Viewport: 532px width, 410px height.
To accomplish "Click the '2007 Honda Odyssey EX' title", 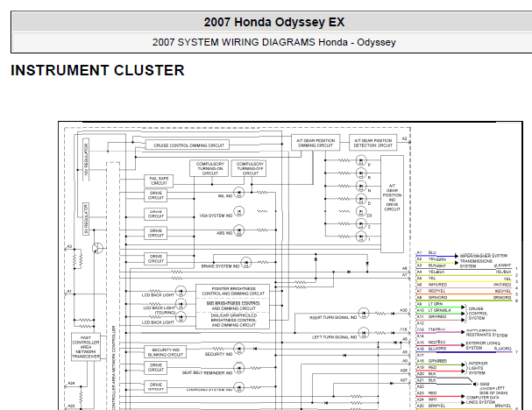I will tap(273, 22).
